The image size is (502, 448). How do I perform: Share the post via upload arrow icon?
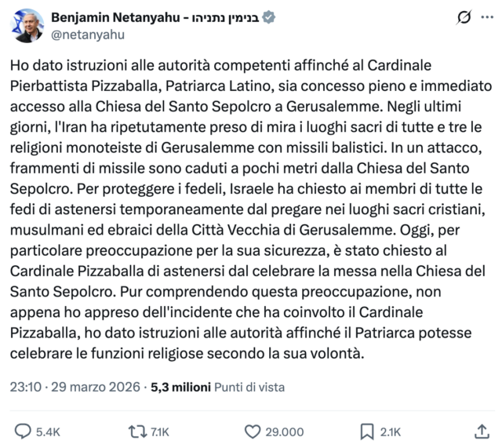pyautogui.click(x=482, y=430)
